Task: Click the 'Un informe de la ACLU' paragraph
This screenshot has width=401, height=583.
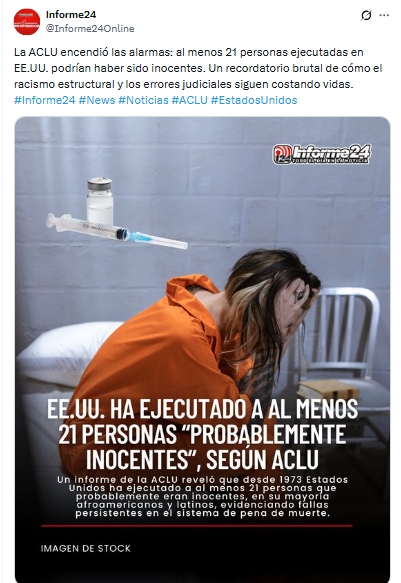Action: click(203, 496)
